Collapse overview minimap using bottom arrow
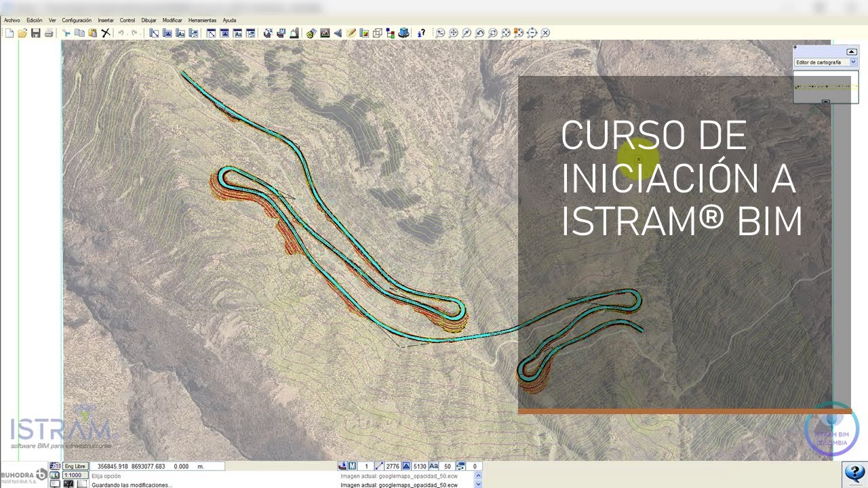 [825, 102]
